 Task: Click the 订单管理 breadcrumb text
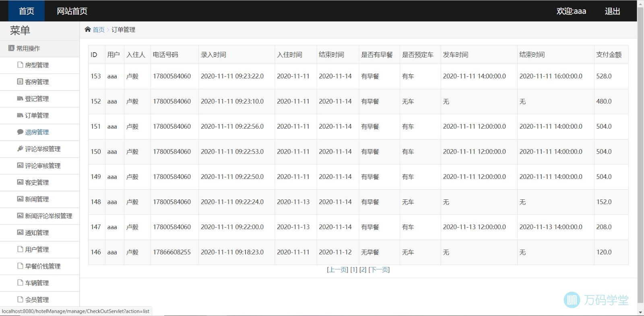[123, 30]
